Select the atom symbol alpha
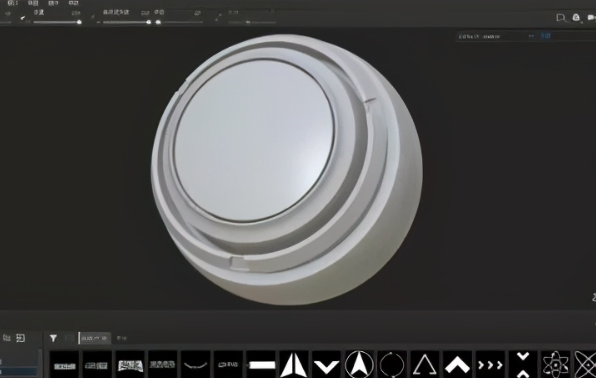This screenshot has height=378, width=596. pyautogui.click(x=555, y=365)
